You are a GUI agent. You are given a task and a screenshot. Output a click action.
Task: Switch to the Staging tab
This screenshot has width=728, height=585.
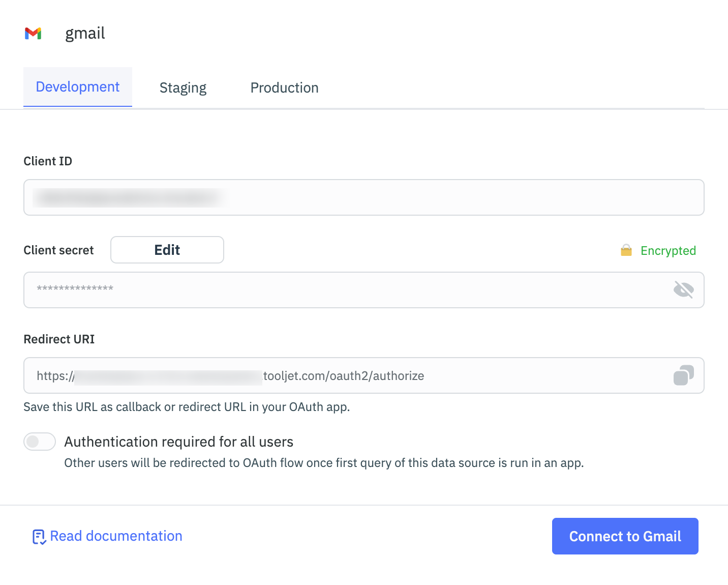click(x=183, y=87)
